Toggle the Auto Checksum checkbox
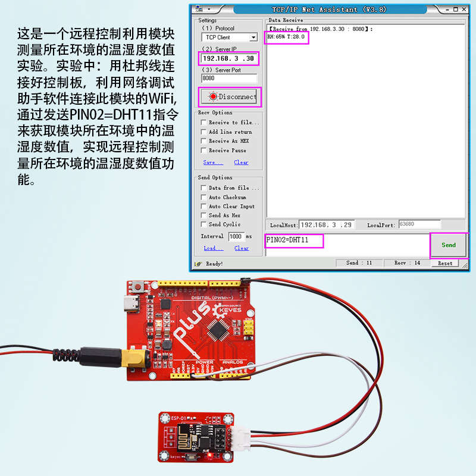This screenshot has width=476, height=476. click(203, 198)
